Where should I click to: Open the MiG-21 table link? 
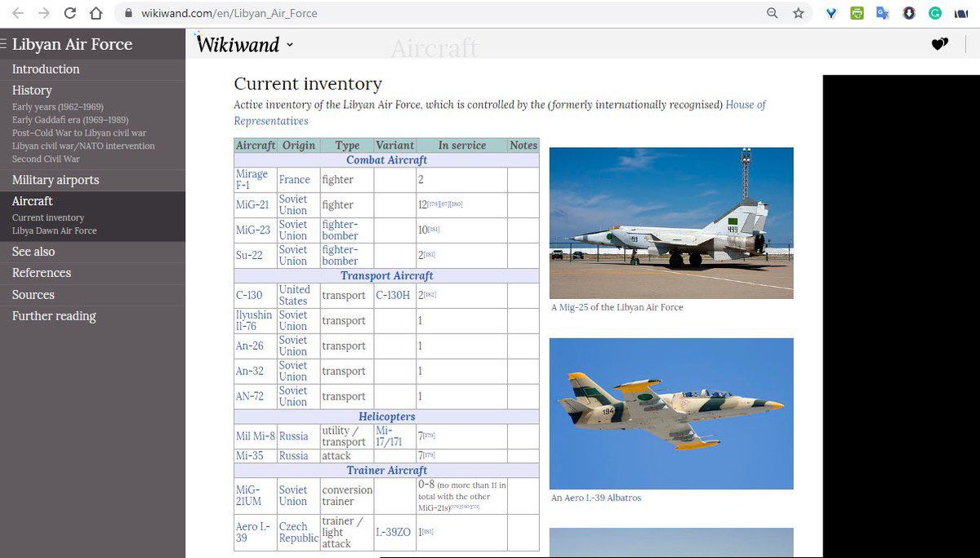252,205
